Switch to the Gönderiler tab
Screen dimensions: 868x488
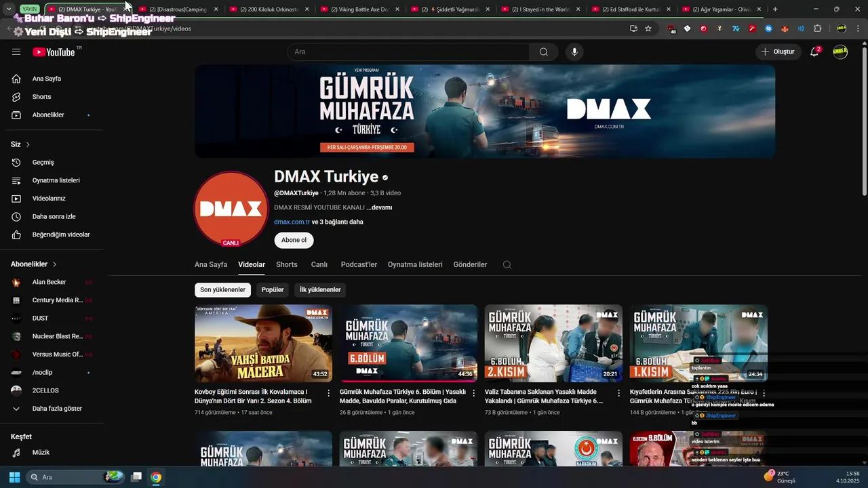click(470, 265)
